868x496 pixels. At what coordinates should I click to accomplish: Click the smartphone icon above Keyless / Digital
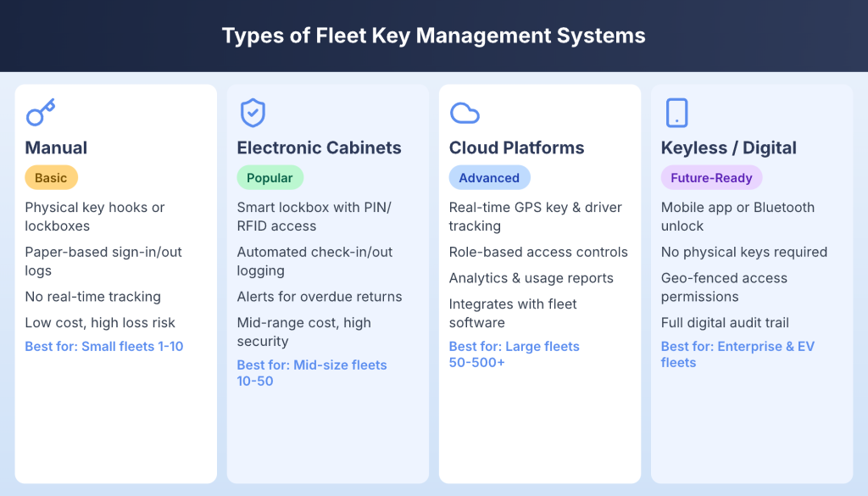point(676,113)
